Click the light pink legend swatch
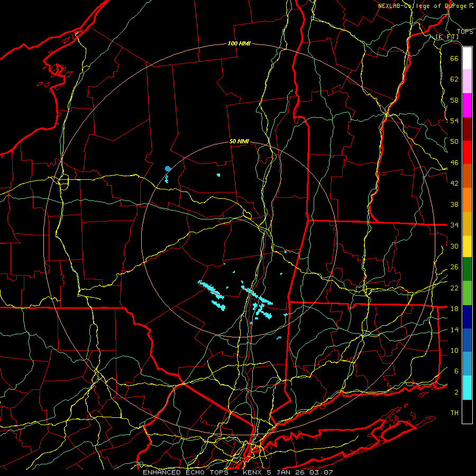 [467, 81]
